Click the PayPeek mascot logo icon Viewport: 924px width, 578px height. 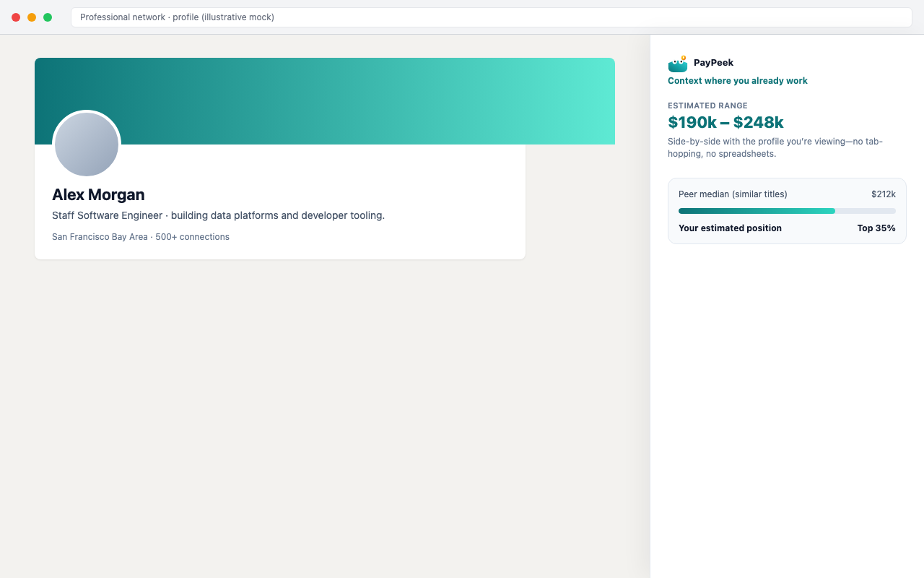(677, 64)
